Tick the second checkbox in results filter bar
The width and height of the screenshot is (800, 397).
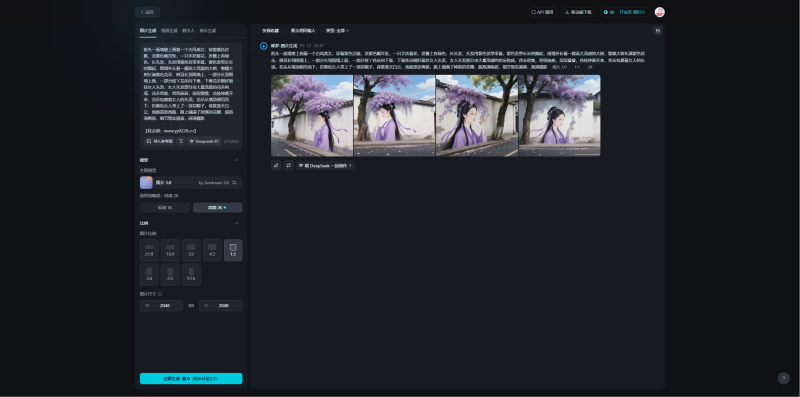tap(287, 31)
